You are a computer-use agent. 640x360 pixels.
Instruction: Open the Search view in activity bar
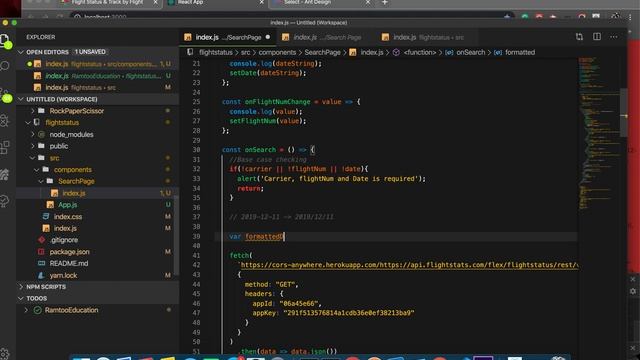pos(5,65)
